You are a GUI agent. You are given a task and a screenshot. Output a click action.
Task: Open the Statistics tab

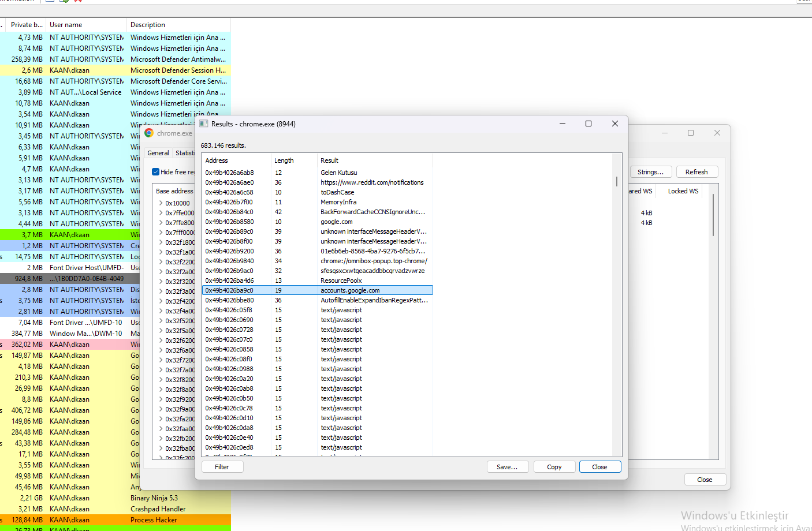(x=185, y=153)
